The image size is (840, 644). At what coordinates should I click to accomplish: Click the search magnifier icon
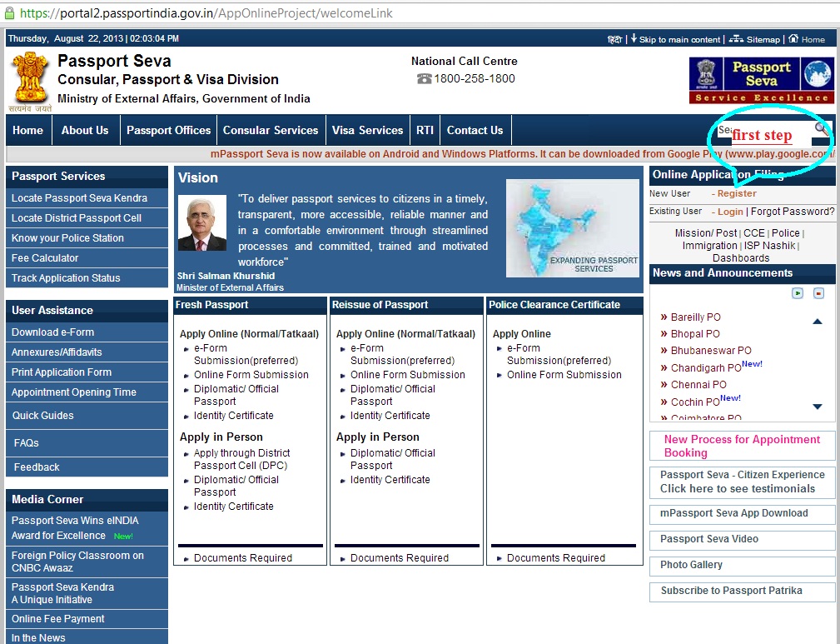(821, 128)
